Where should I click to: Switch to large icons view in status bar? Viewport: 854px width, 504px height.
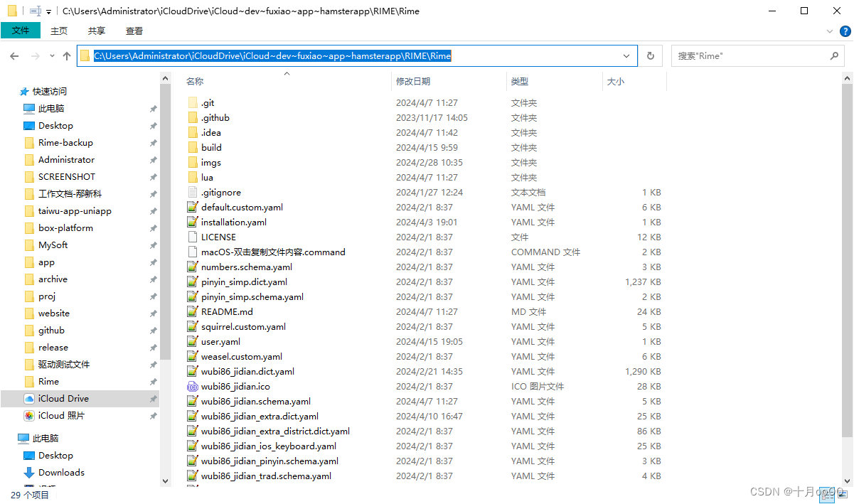[843, 495]
